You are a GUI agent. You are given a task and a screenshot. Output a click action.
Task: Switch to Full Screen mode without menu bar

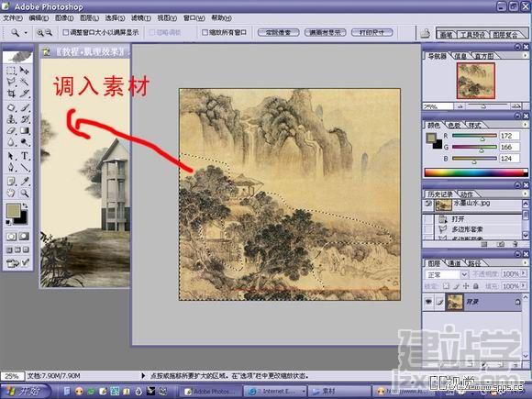[x=26, y=250]
